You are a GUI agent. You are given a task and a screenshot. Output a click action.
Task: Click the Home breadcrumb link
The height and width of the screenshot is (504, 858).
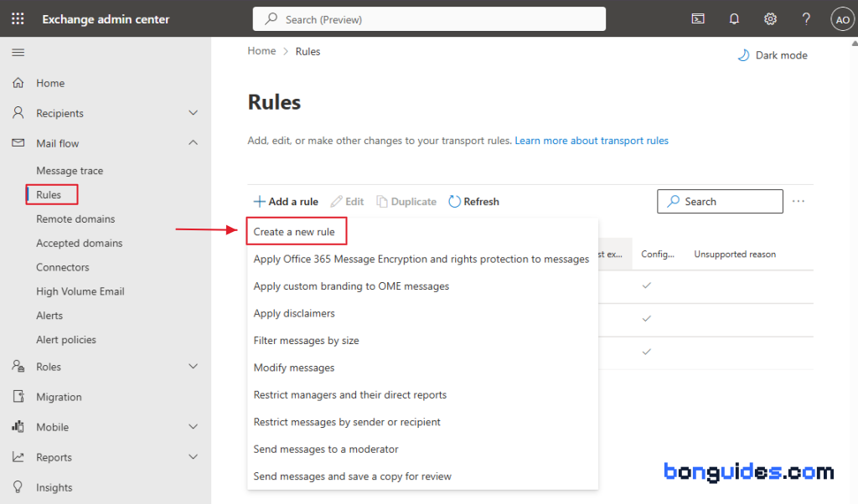click(261, 51)
